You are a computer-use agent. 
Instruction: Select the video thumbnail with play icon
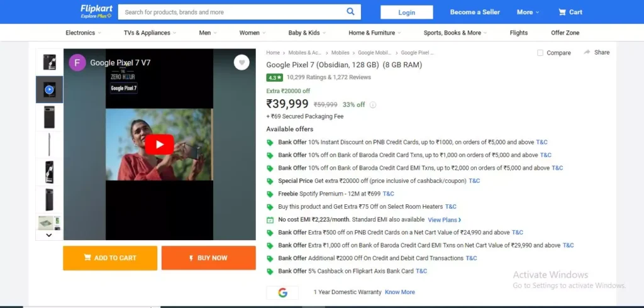click(x=49, y=89)
